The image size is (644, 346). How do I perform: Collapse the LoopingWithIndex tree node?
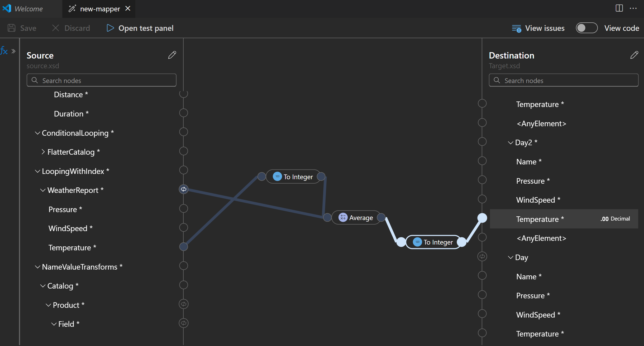(x=37, y=171)
